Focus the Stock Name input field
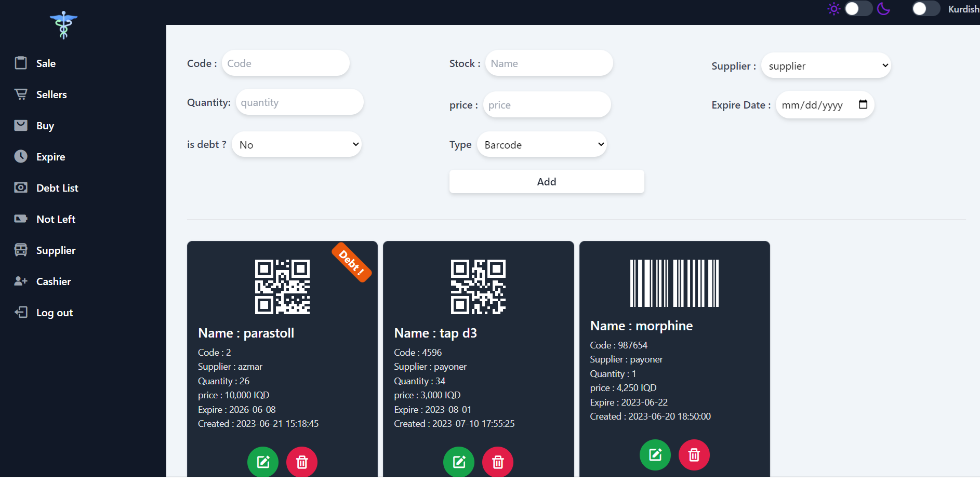Screen dimensions: 980x484 pos(549,63)
